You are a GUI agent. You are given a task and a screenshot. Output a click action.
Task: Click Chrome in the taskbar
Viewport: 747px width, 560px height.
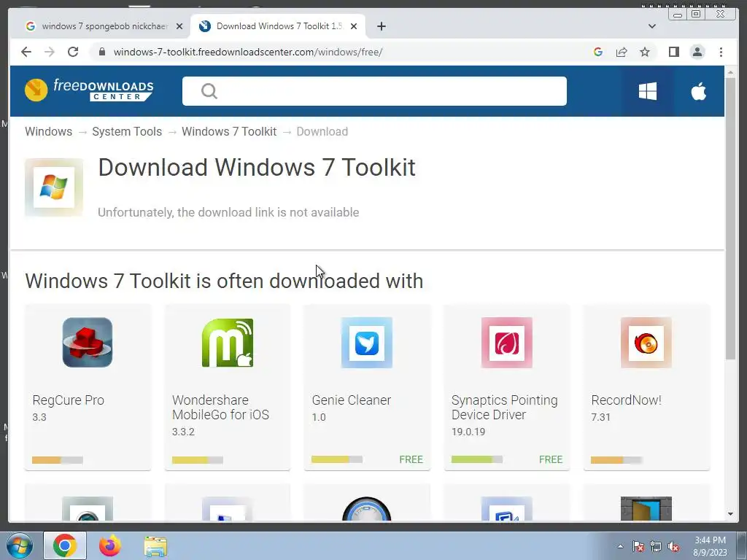coord(65,545)
